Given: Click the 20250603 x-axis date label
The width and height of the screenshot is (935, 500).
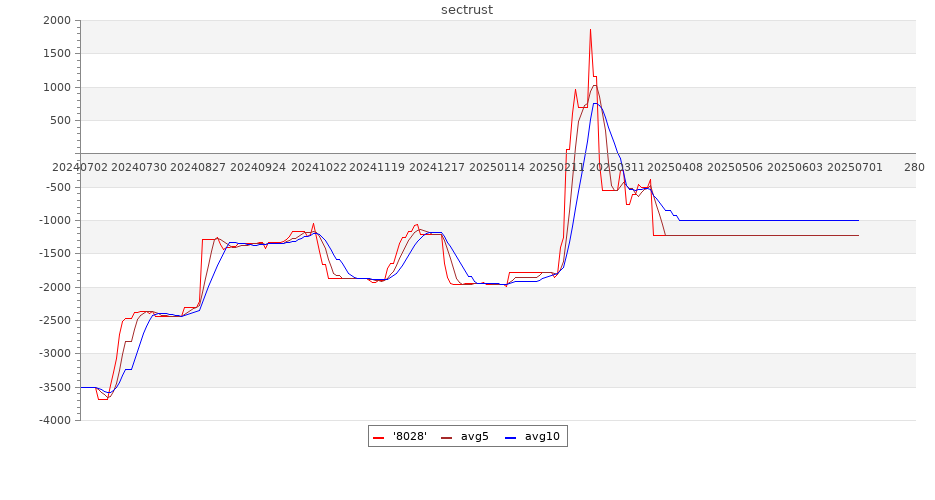Looking at the screenshot, I should pos(795,167).
